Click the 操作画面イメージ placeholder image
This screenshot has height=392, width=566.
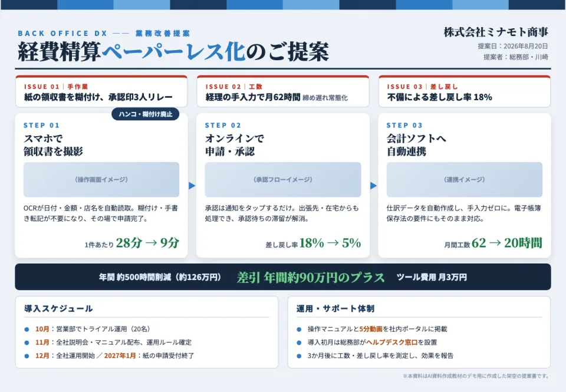(x=101, y=179)
